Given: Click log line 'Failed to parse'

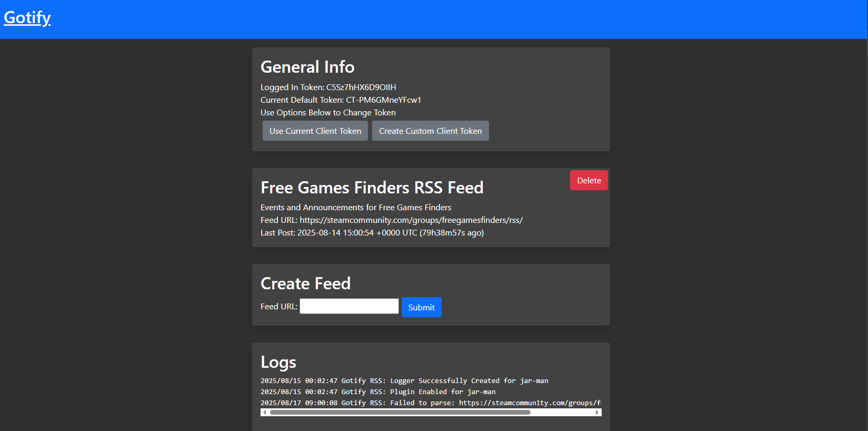Looking at the screenshot, I should tap(431, 403).
